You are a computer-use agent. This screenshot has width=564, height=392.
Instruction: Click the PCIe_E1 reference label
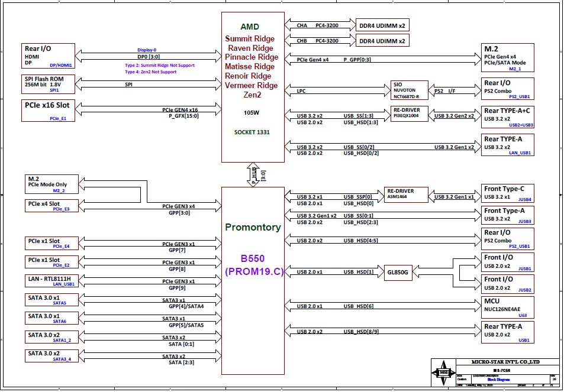[58, 118]
